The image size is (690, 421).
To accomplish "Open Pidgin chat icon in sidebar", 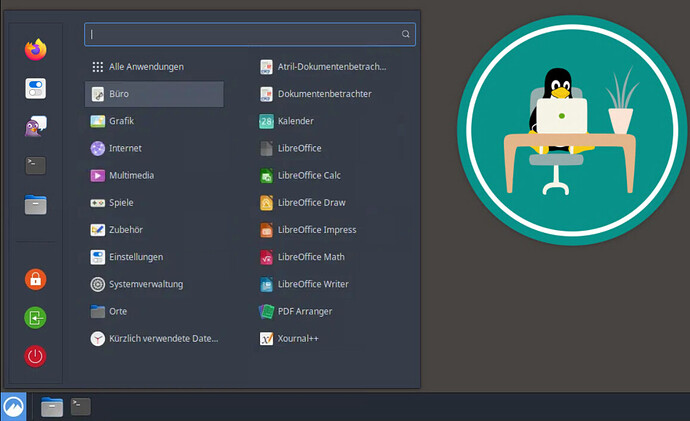I will pos(36,127).
